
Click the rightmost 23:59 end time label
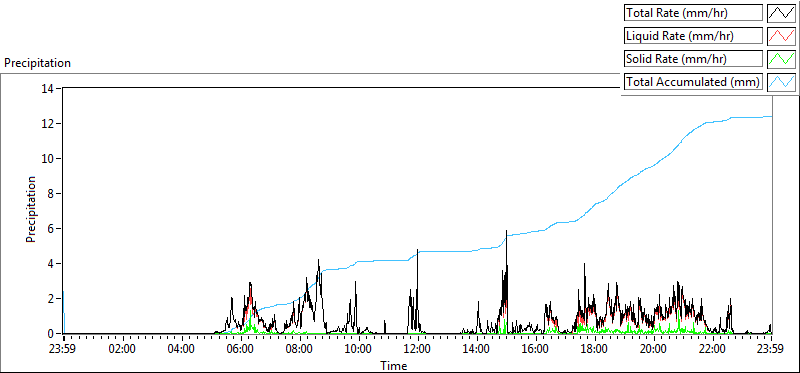pyautogui.click(x=771, y=349)
